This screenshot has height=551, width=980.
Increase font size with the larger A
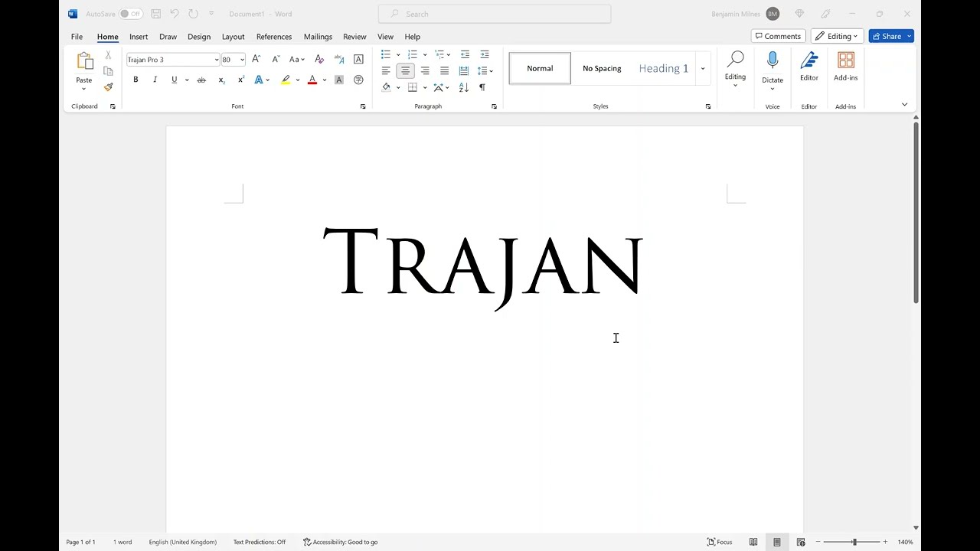(256, 59)
